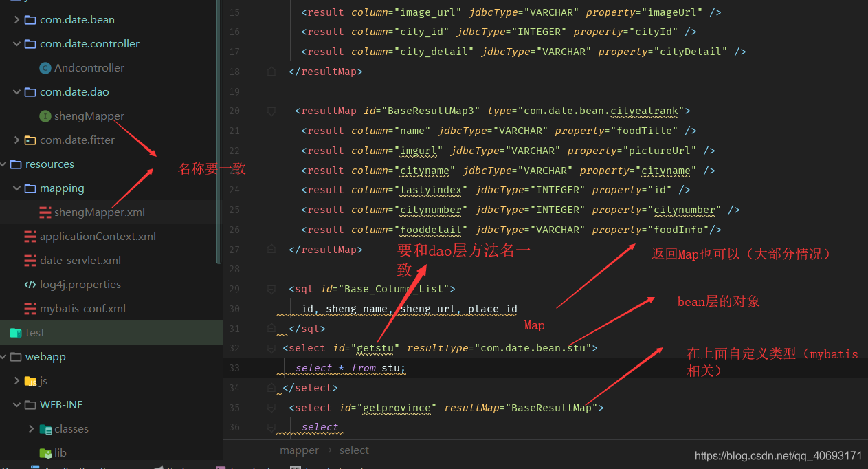Select the lib folder row
This screenshot has width=868, height=469.
(111, 452)
